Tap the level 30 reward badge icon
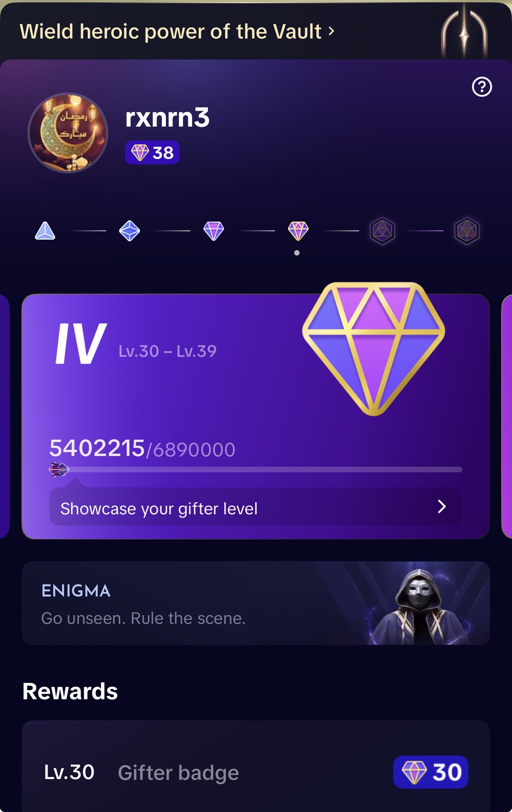Screen dimensions: 512x812 tap(431, 772)
